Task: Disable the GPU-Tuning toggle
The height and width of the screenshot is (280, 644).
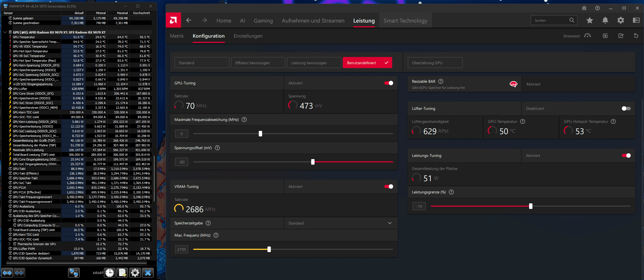Action: (389, 83)
